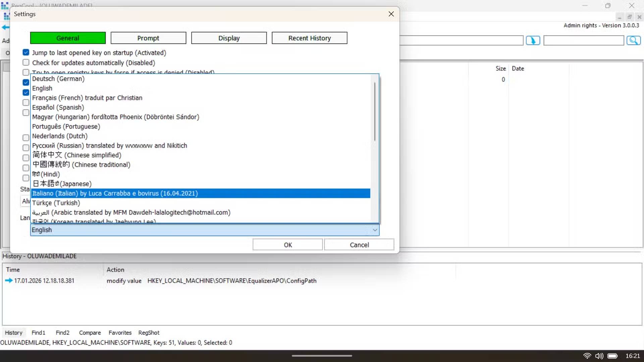Click the Cancel button
The image size is (644, 362).
pyautogui.click(x=359, y=245)
